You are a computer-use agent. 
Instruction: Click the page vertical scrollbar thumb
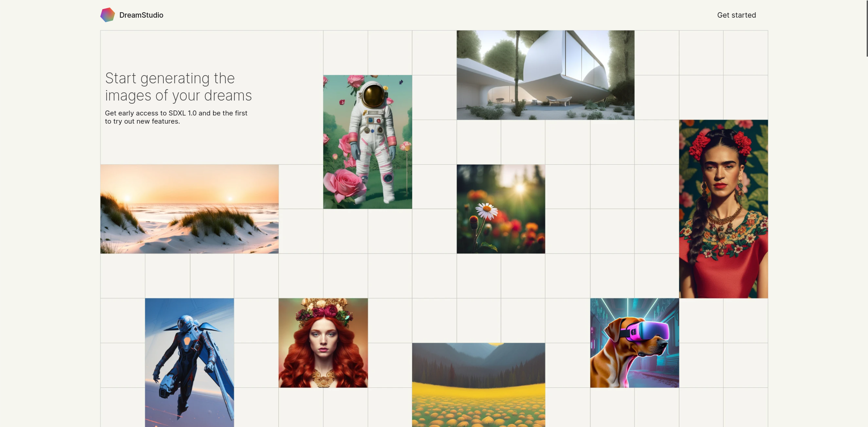point(867,28)
